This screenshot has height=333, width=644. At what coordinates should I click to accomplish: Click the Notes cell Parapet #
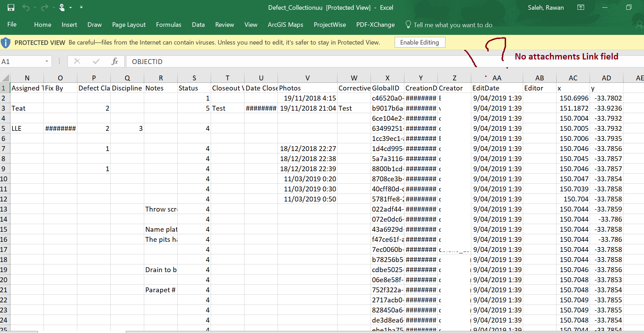pyautogui.click(x=161, y=290)
